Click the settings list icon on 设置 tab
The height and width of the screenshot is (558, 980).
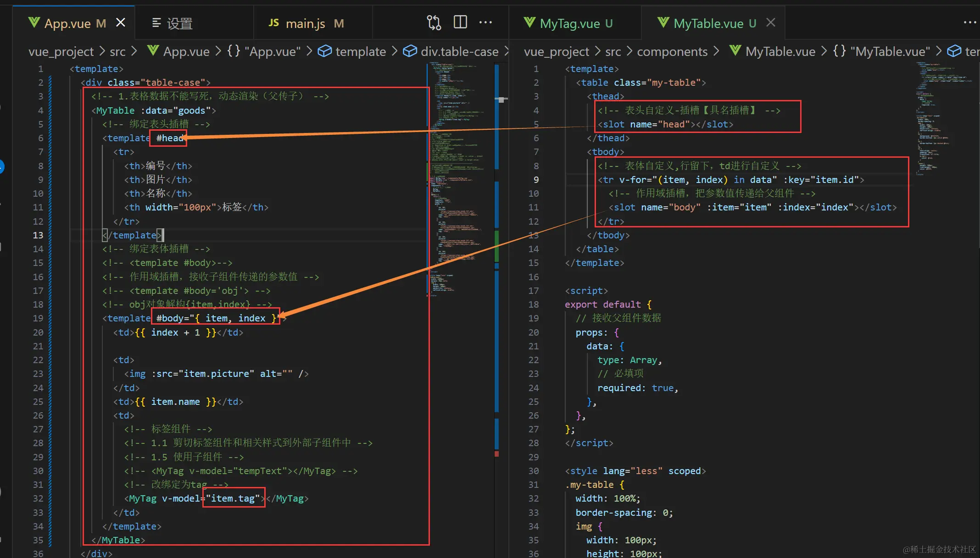coord(156,22)
